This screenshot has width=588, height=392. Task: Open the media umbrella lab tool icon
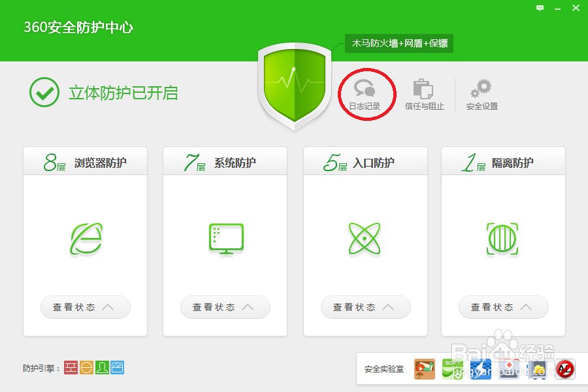click(425, 369)
